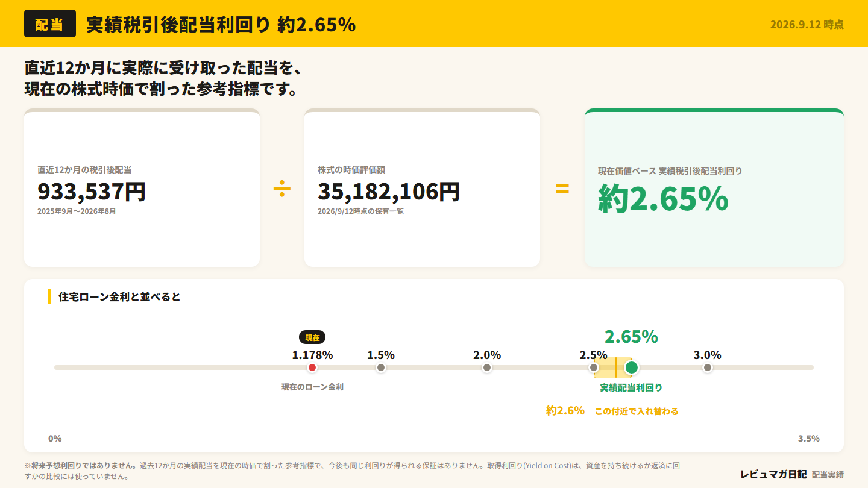Click the section heading 住宅ローン金利と並べると
The width and height of the screenshot is (868, 488).
[x=119, y=296]
